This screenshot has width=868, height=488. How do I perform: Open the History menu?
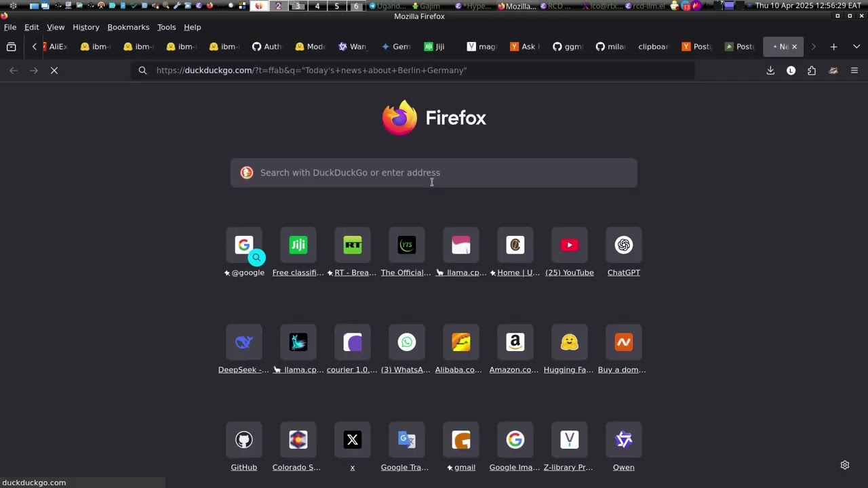pos(86,27)
